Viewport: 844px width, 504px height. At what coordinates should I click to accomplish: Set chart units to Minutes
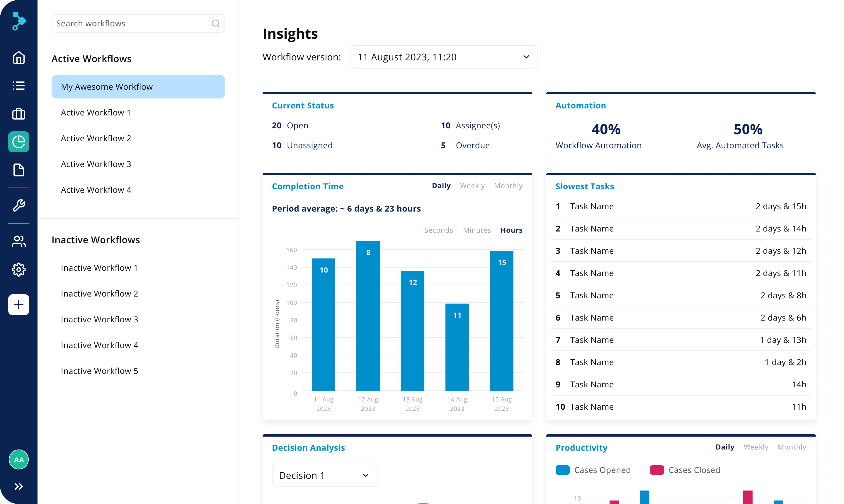point(477,230)
